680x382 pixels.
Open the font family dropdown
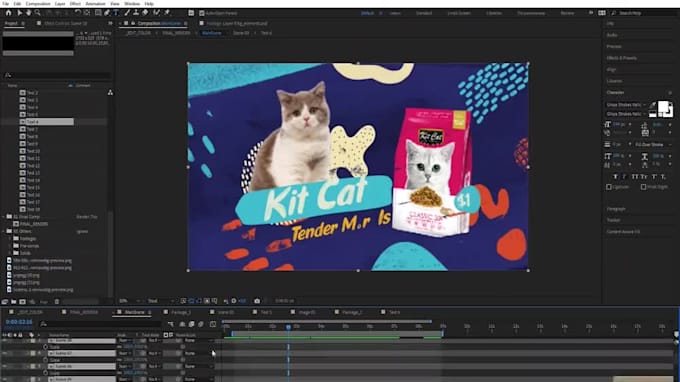click(626, 105)
